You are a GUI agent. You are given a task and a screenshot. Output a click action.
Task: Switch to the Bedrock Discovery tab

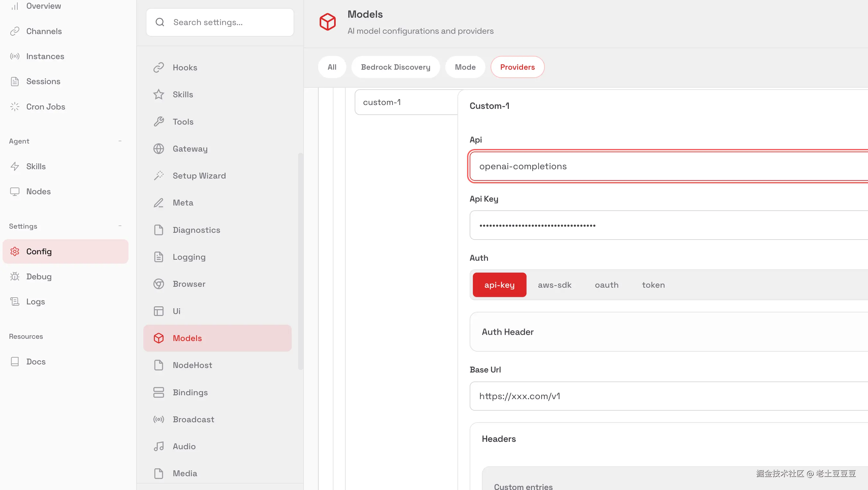tap(395, 67)
